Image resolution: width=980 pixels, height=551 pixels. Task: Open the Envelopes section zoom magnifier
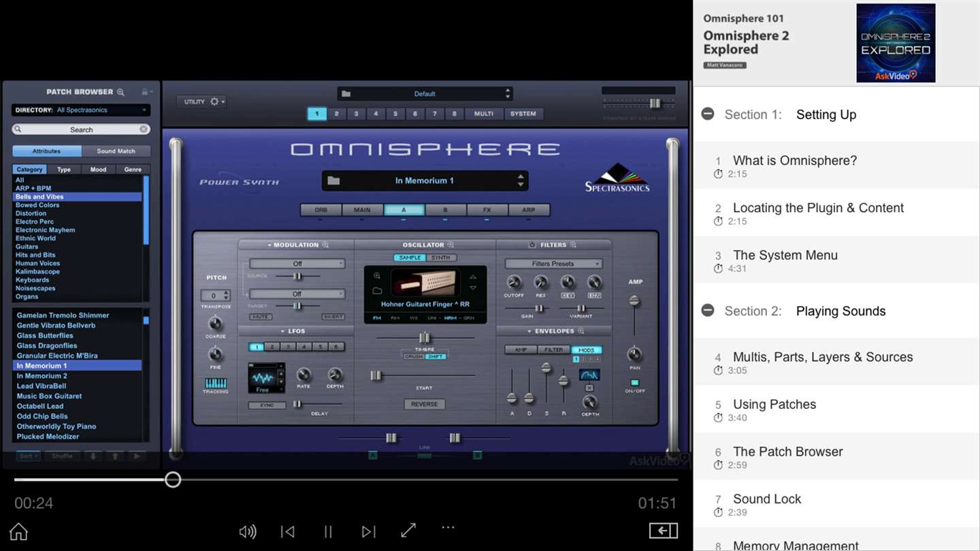(x=581, y=331)
